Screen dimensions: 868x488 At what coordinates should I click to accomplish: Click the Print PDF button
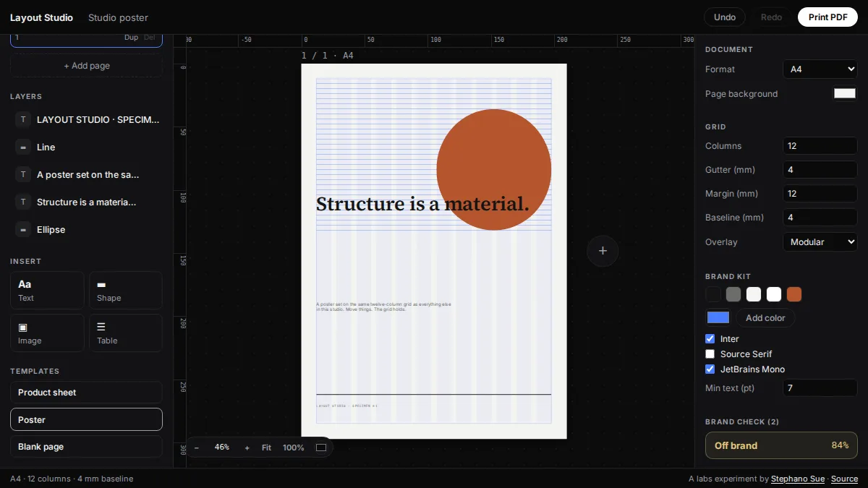[827, 17]
